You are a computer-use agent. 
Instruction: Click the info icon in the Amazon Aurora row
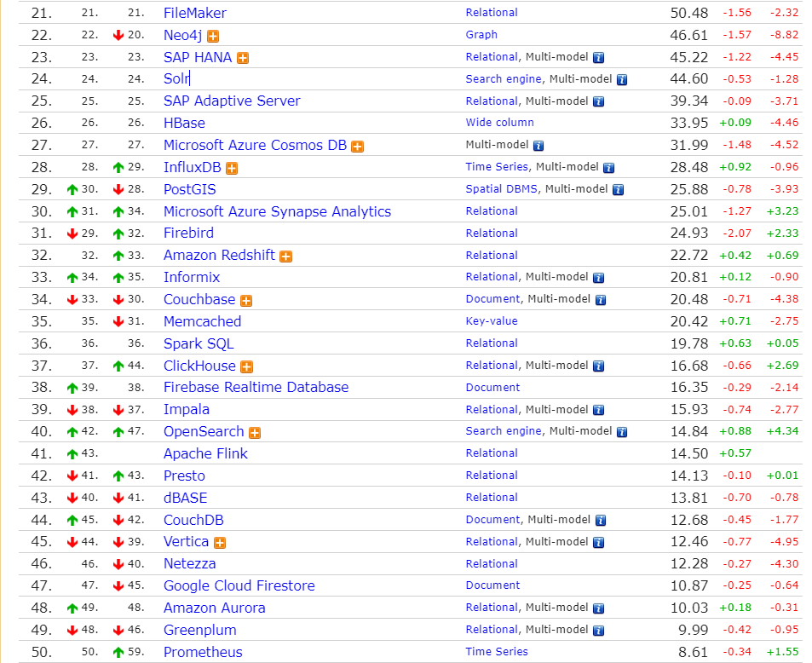598,608
